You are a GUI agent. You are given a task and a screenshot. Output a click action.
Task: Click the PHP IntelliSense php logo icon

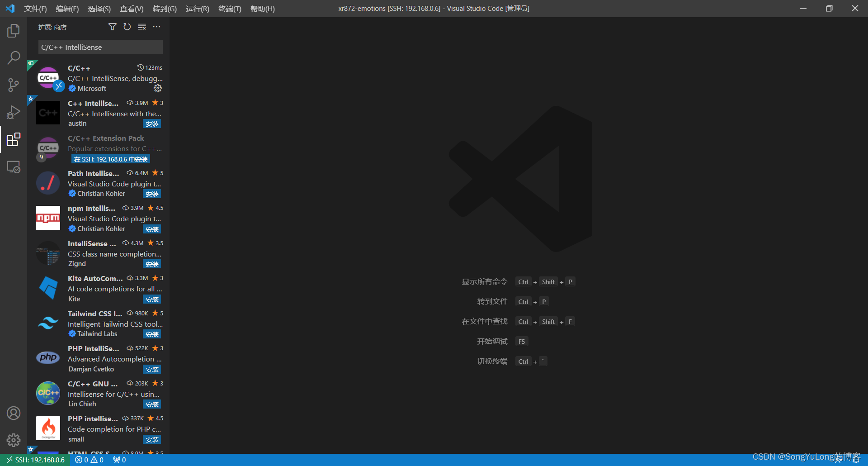(48, 357)
